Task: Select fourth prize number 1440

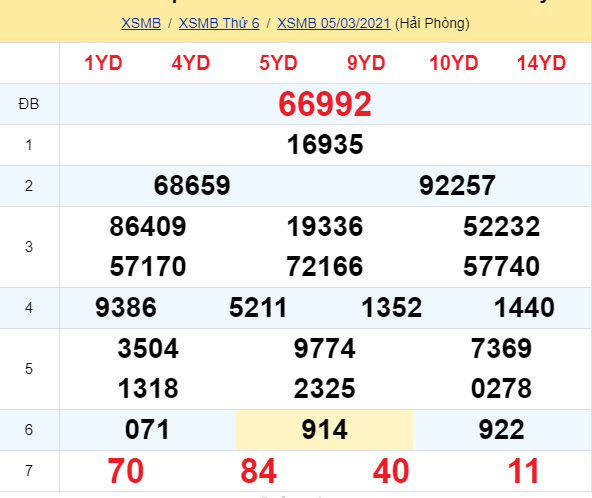Action: pos(524,307)
